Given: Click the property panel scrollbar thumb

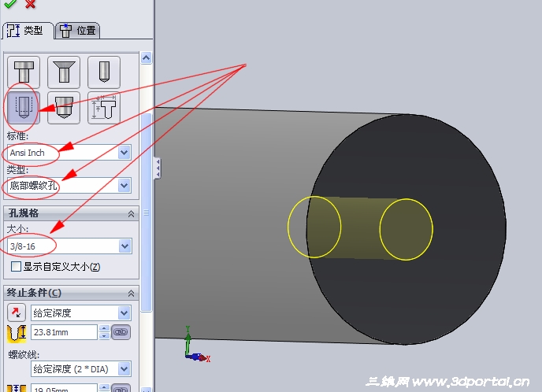Looking at the screenshot, I should pyautogui.click(x=147, y=213).
